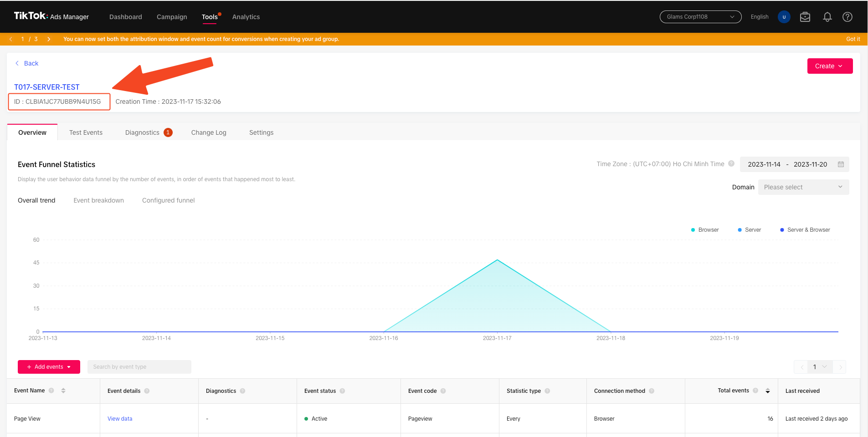
Task: Click the start date 2023-11-14 field
Action: coord(764,164)
